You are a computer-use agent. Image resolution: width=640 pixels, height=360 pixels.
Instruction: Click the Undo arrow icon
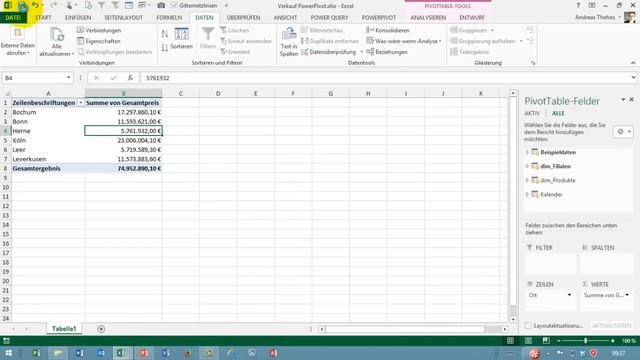[x=36, y=5]
